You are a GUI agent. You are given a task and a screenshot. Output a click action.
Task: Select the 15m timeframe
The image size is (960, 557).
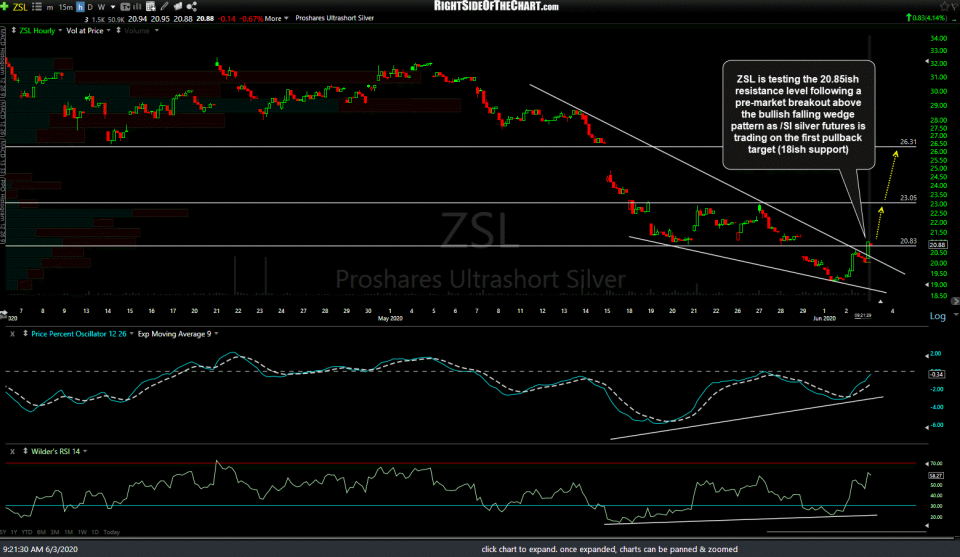pos(65,7)
